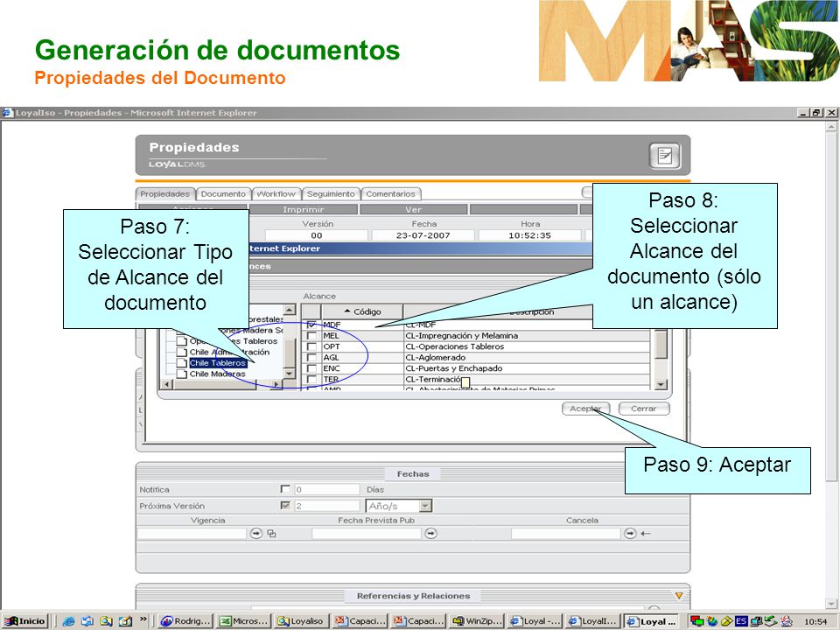The width and height of the screenshot is (840, 630).
Task: Click the taskbar clock showing 10:54
Action: pyautogui.click(x=815, y=622)
